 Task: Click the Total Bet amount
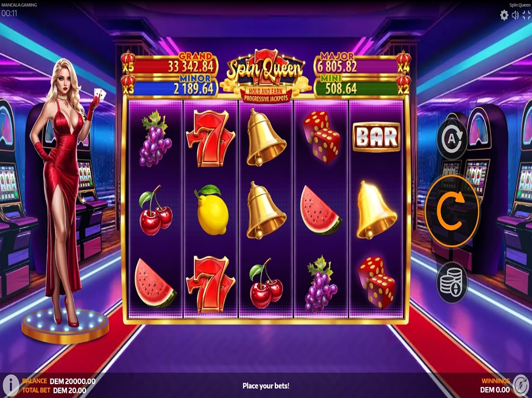coord(70,390)
